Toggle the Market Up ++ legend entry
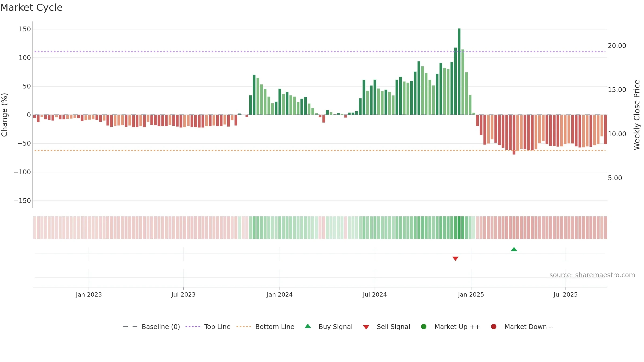This screenshot has height=362, width=644. tap(451, 327)
